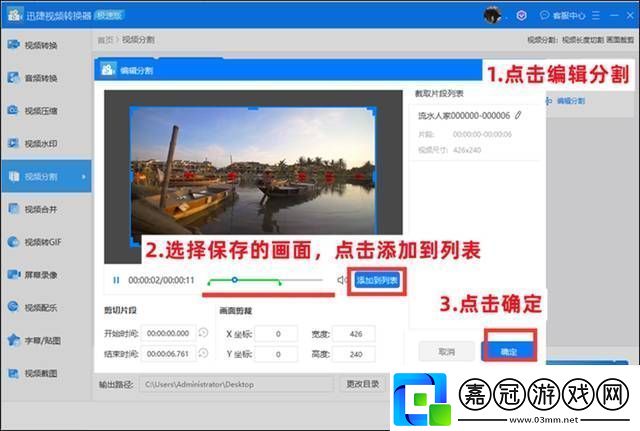640x431 pixels.
Task: Click 00:00:02/00:00:11 playback time text
Action: 161,280
